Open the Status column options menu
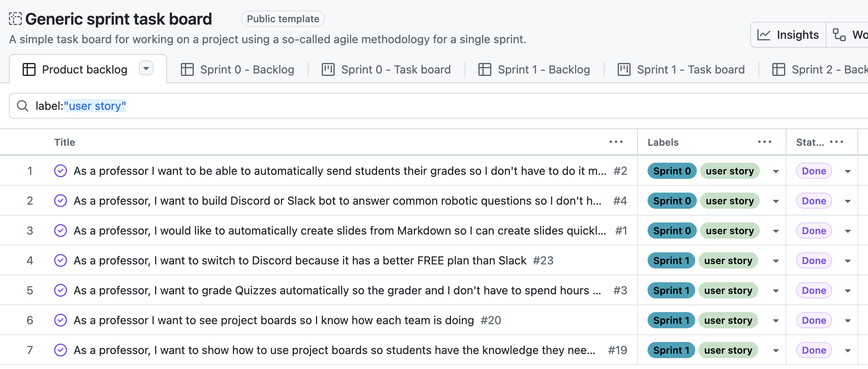 (x=837, y=142)
